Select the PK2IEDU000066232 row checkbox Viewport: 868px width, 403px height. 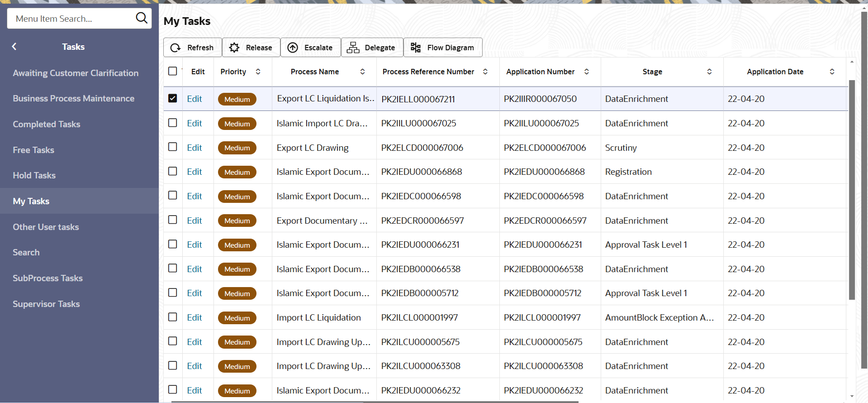(x=172, y=389)
